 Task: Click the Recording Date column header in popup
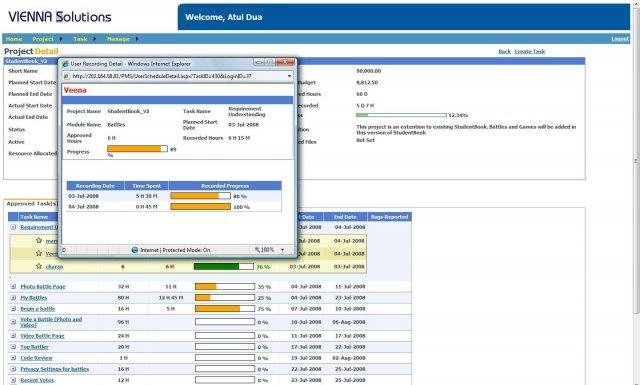(x=96, y=186)
